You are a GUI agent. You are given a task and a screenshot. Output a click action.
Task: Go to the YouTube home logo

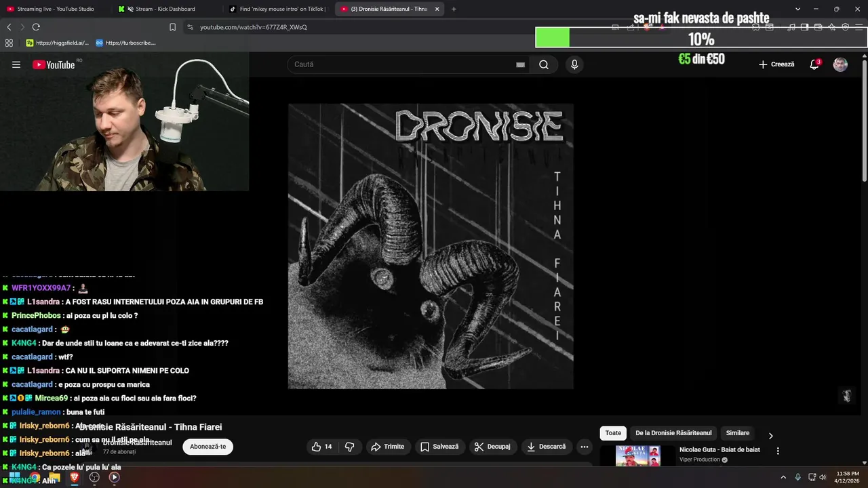tap(54, 64)
